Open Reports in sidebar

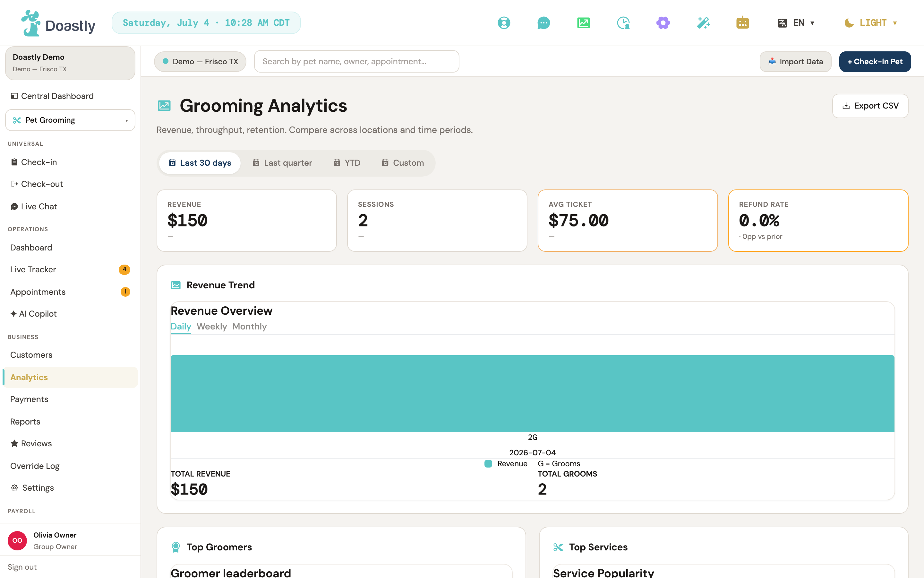pos(70,422)
